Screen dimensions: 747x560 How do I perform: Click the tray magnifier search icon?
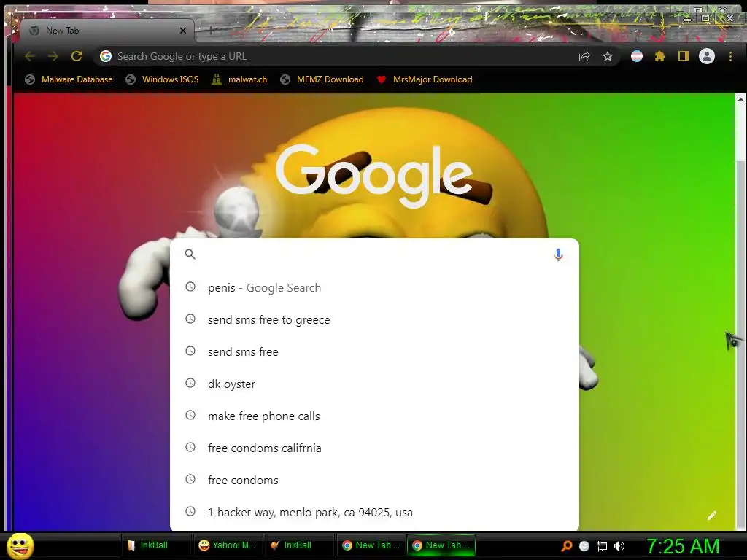click(x=566, y=546)
